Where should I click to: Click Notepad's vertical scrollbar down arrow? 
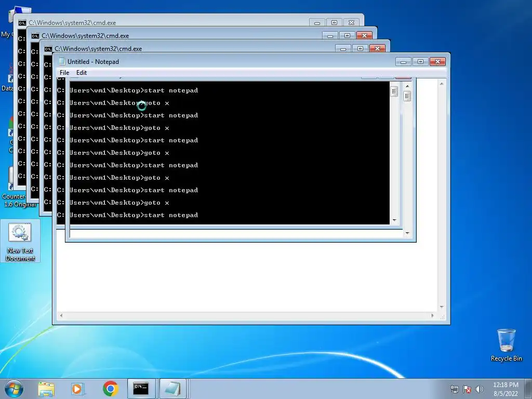(x=442, y=307)
